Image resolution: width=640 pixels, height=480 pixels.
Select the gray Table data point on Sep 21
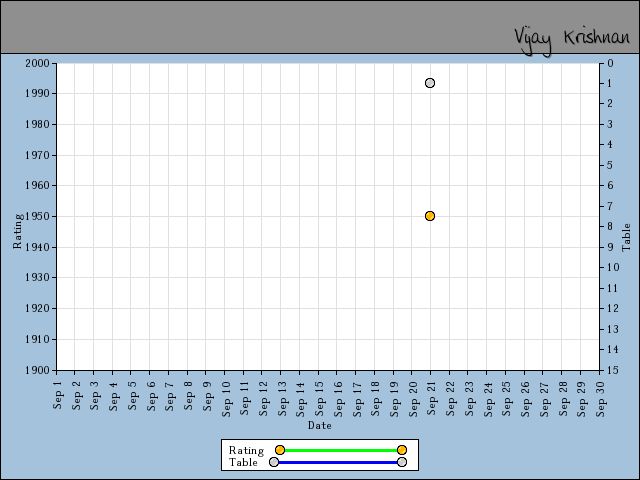click(430, 83)
